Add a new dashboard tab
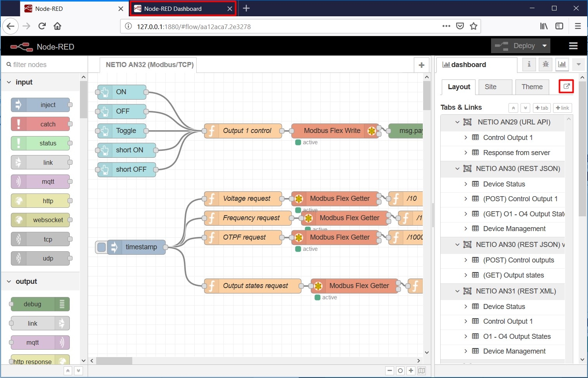588x378 pixels. click(x=542, y=108)
